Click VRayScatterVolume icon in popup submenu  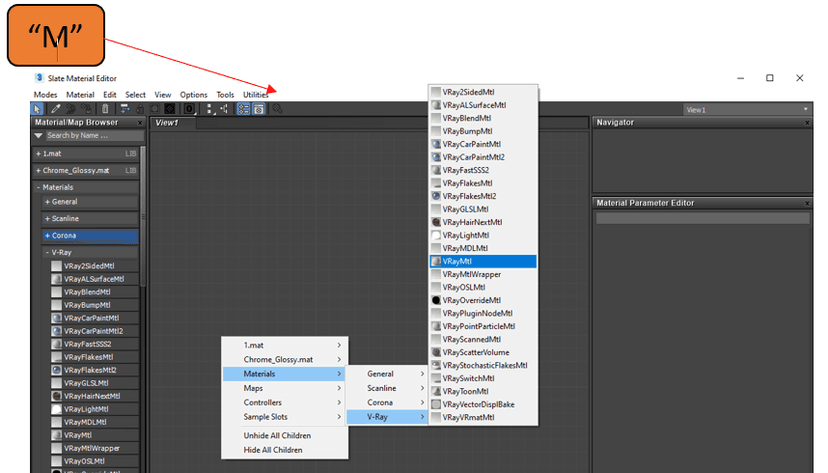pyautogui.click(x=436, y=352)
